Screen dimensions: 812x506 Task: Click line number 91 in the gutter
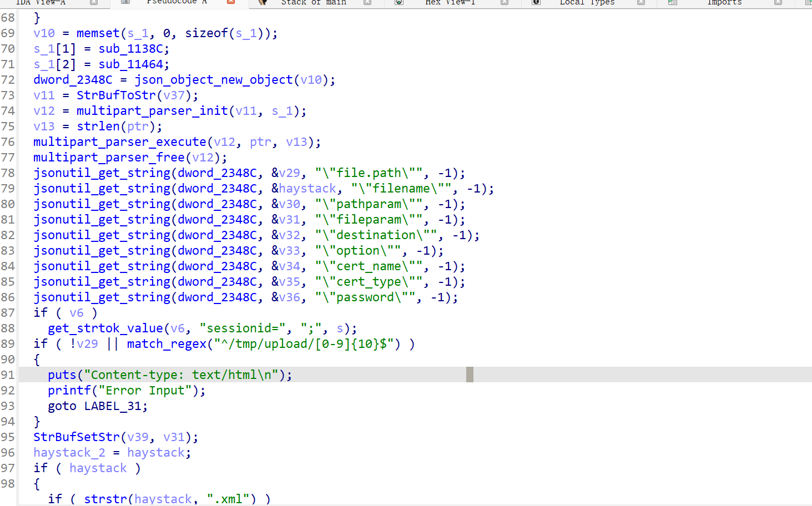pyautogui.click(x=8, y=375)
